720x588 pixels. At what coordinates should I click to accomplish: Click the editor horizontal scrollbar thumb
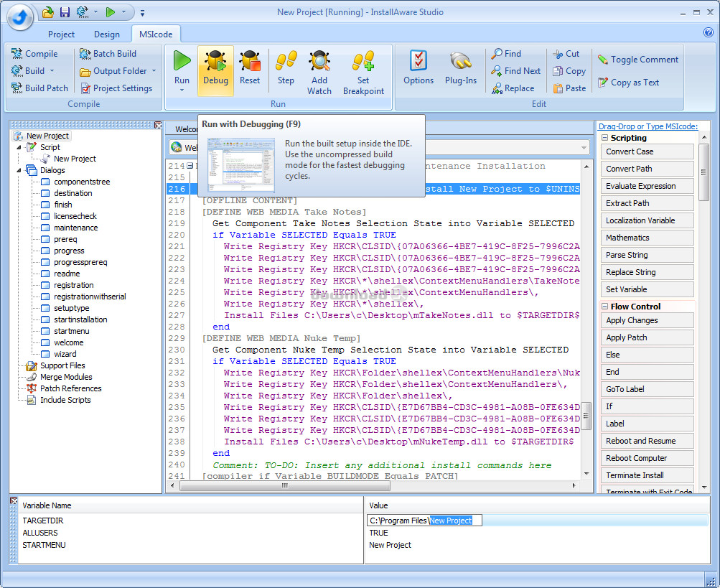pos(284,485)
